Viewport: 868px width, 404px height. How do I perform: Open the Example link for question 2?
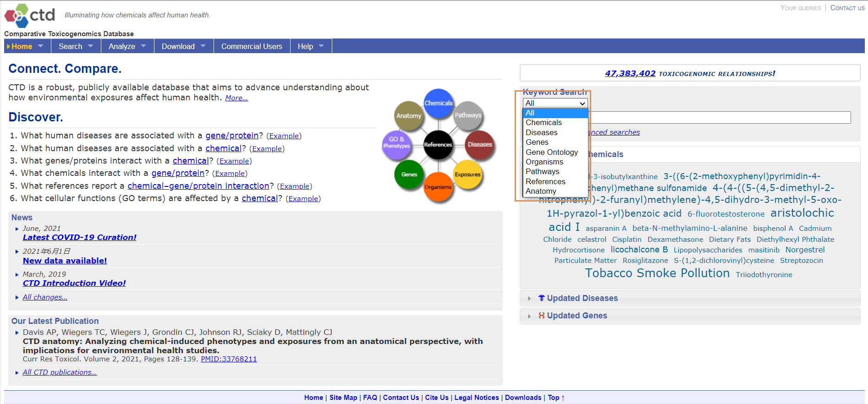pyautogui.click(x=267, y=148)
